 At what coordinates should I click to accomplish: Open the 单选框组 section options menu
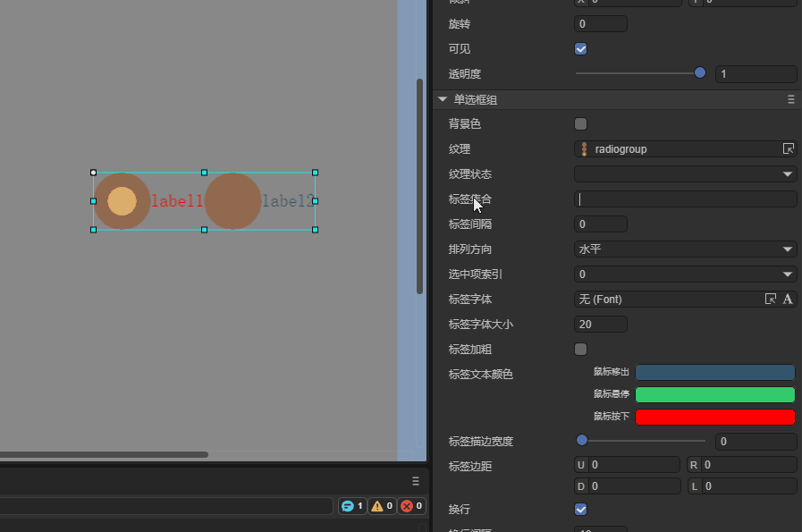click(x=790, y=99)
